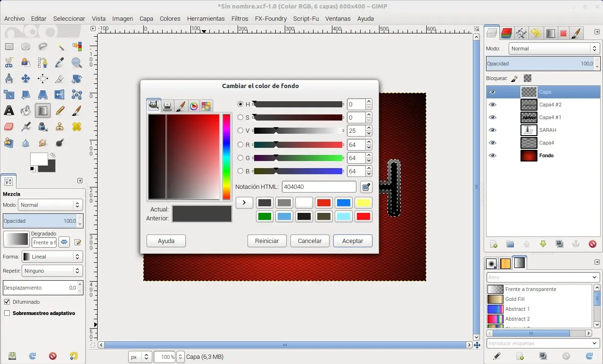Delete layer with red icon

(x=593, y=244)
